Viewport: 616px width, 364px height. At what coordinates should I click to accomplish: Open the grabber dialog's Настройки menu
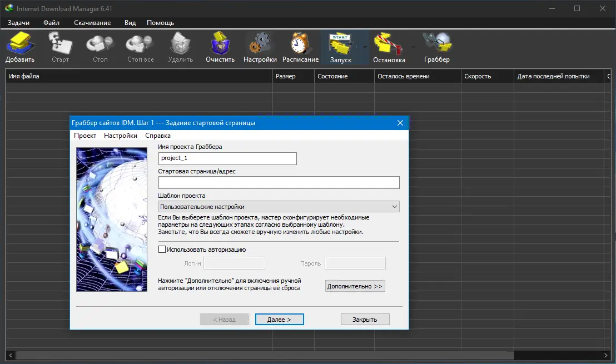pyautogui.click(x=121, y=136)
